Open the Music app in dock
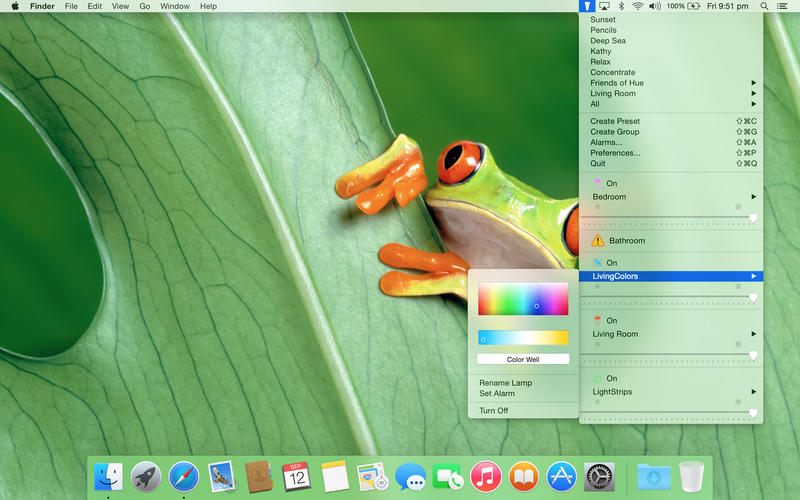Screen dimensions: 800x500 (x=486, y=476)
